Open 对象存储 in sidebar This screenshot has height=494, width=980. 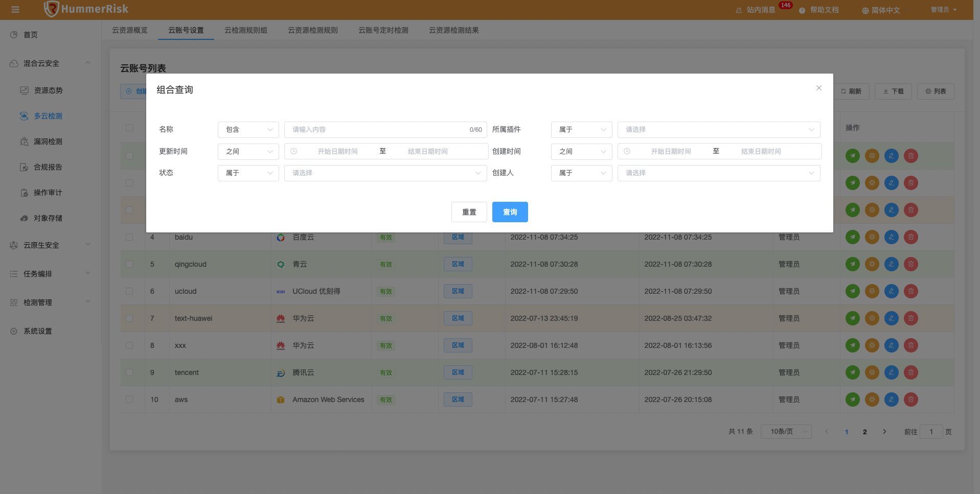pos(48,218)
